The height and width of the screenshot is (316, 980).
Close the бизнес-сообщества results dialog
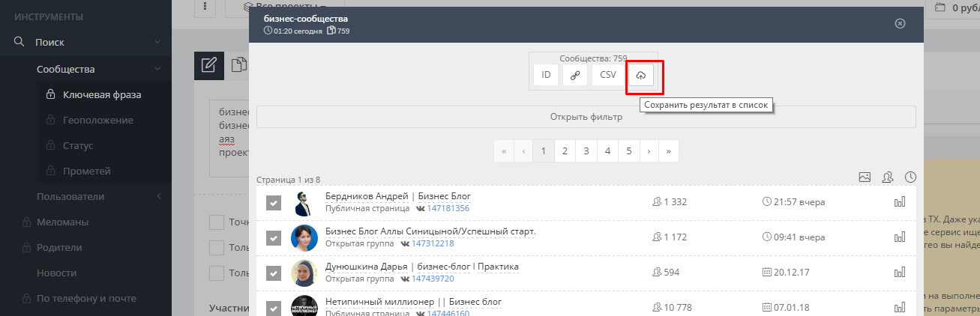pyautogui.click(x=900, y=23)
